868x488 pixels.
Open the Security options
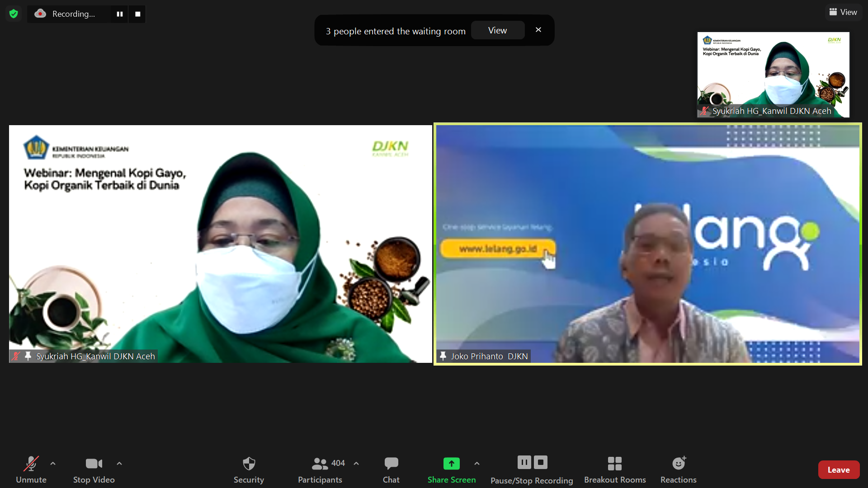click(x=249, y=469)
